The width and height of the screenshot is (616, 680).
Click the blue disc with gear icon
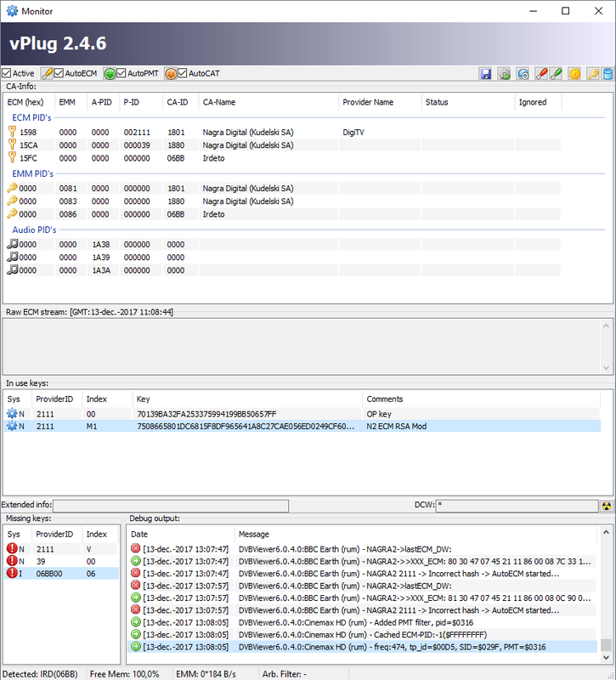pyautogui.click(x=523, y=74)
